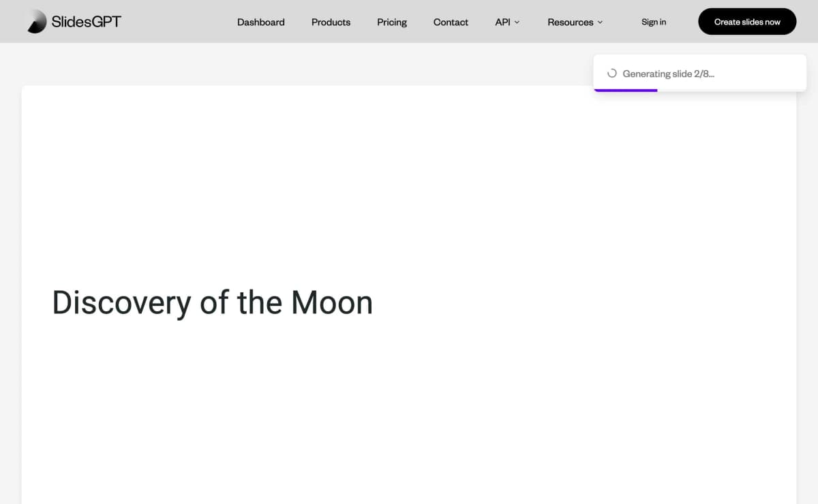The width and height of the screenshot is (818, 504).
Task: Expand the chevron next to API
Action: click(x=517, y=22)
